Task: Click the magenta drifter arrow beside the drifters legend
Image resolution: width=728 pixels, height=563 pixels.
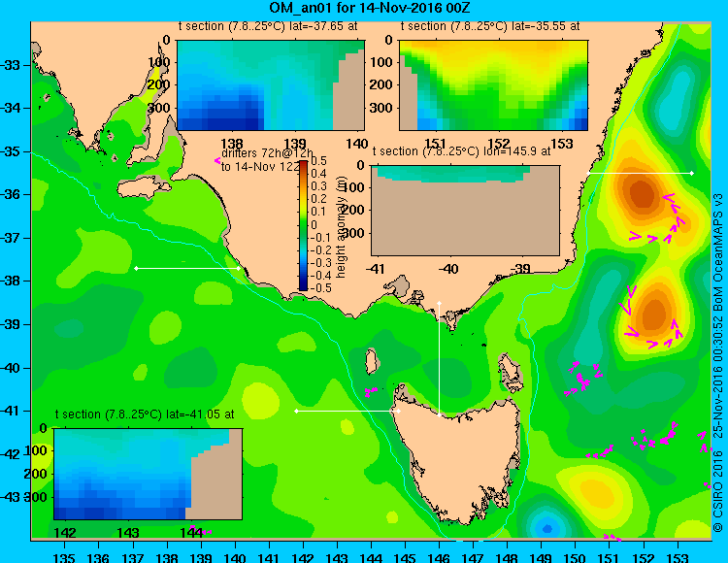Action: (x=216, y=160)
